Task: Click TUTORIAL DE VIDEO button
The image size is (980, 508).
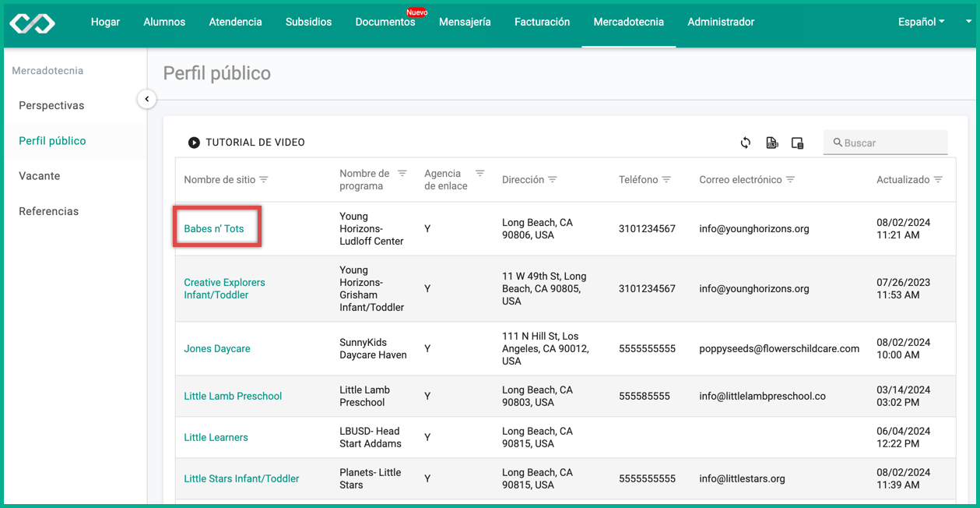Action: click(247, 143)
